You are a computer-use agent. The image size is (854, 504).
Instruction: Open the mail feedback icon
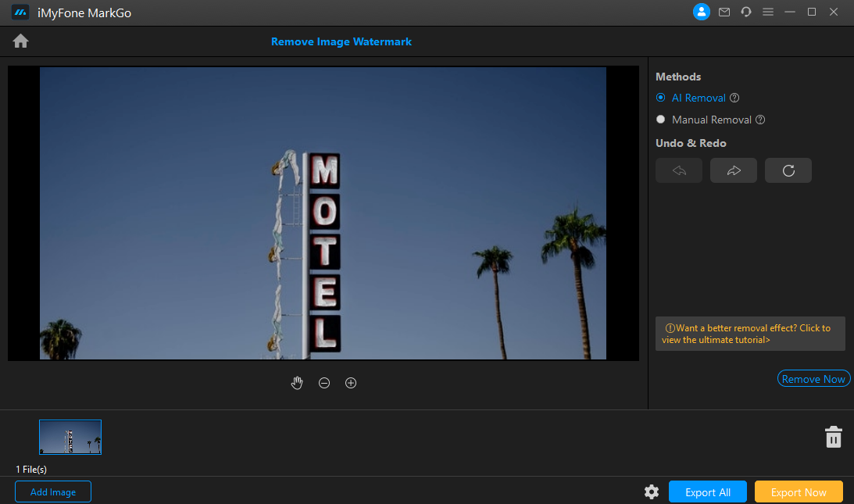(724, 12)
